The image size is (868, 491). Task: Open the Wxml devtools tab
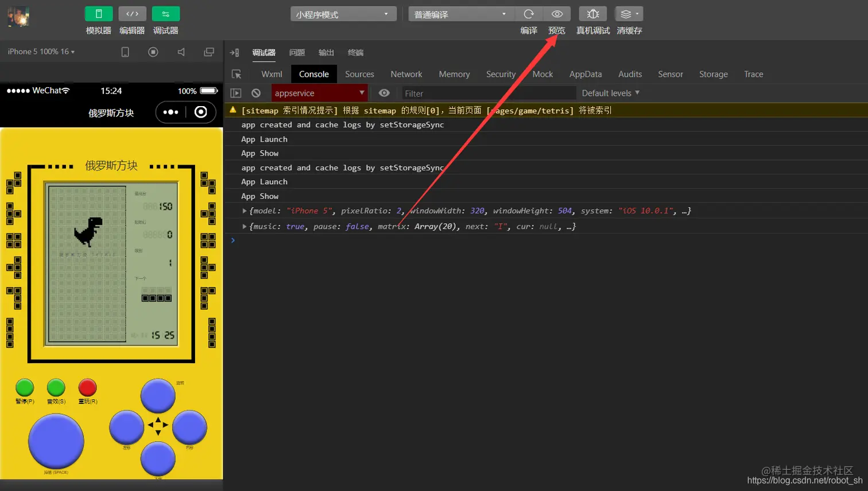pos(272,74)
